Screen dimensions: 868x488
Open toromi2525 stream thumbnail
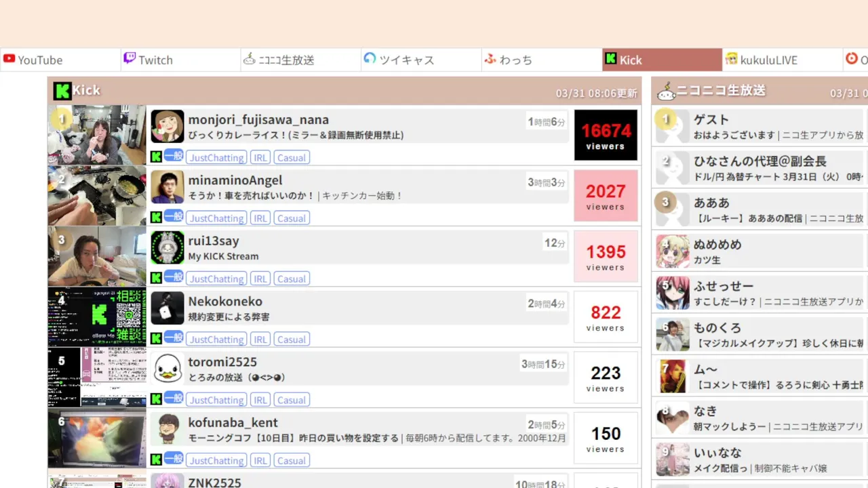97,378
